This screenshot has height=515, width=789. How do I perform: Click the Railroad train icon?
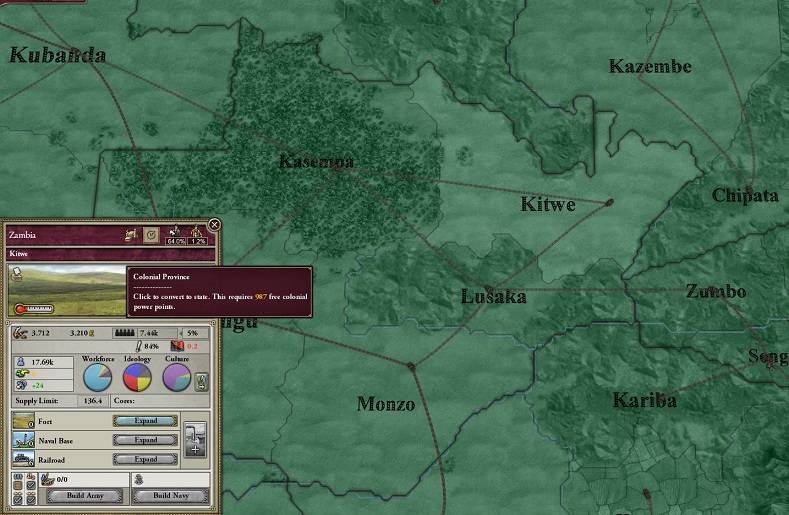tap(22, 459)
